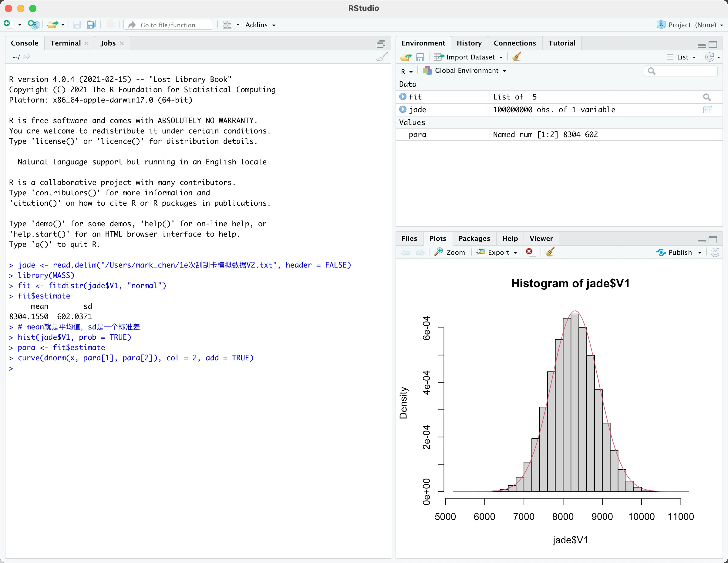Click the New File plus icon
This screenshot has width=728, height=563.
pyautogui.click(x=7, y=24)
